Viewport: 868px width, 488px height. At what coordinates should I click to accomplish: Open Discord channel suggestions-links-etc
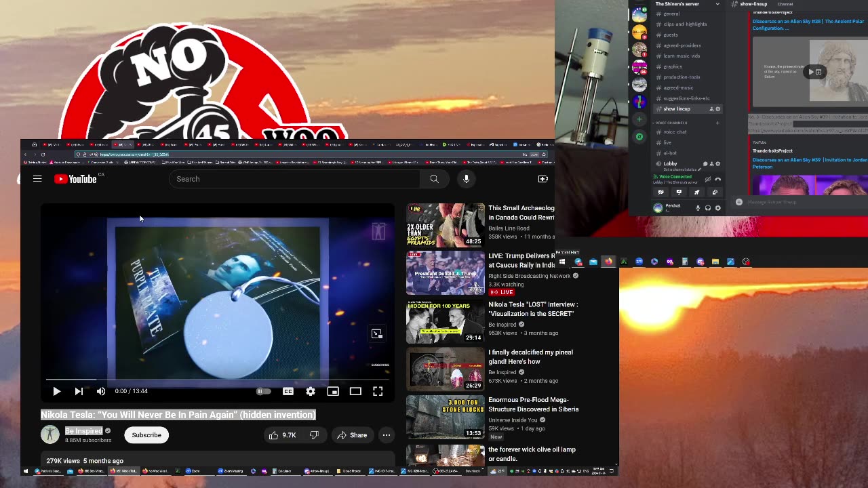coord(686,98)
